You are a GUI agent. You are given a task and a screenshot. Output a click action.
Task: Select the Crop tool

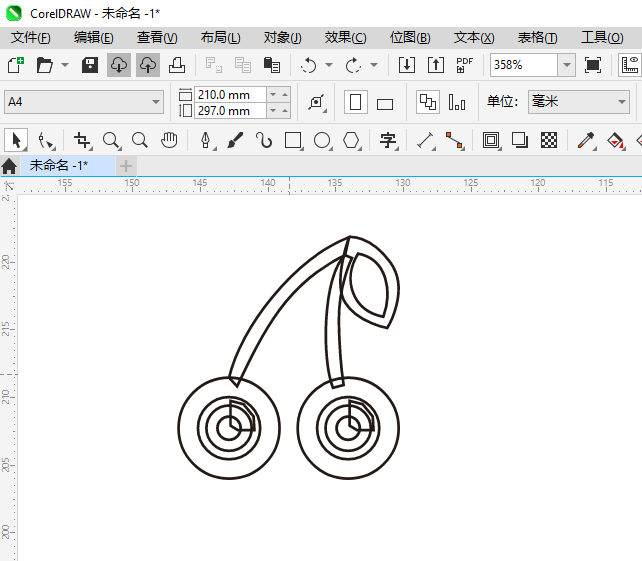coord(82,141)
